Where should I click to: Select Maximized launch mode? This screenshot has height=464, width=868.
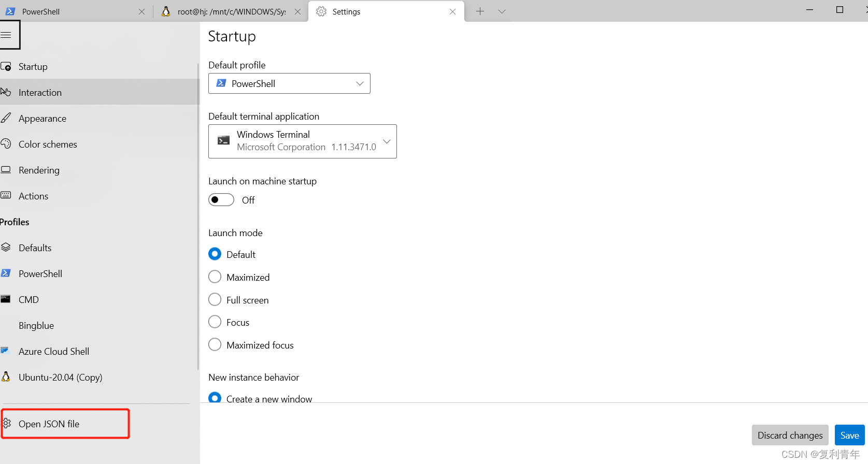(x=215, y=277)
